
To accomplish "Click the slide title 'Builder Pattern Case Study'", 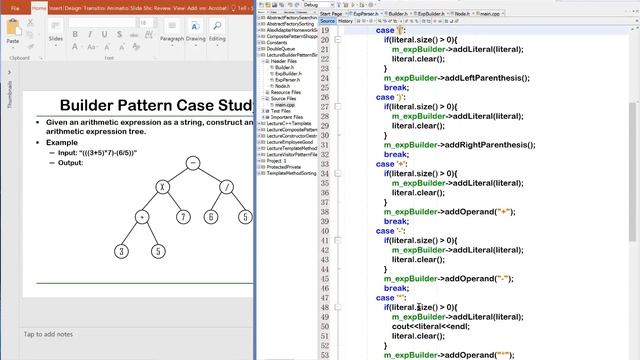I will tap(157, 105).
